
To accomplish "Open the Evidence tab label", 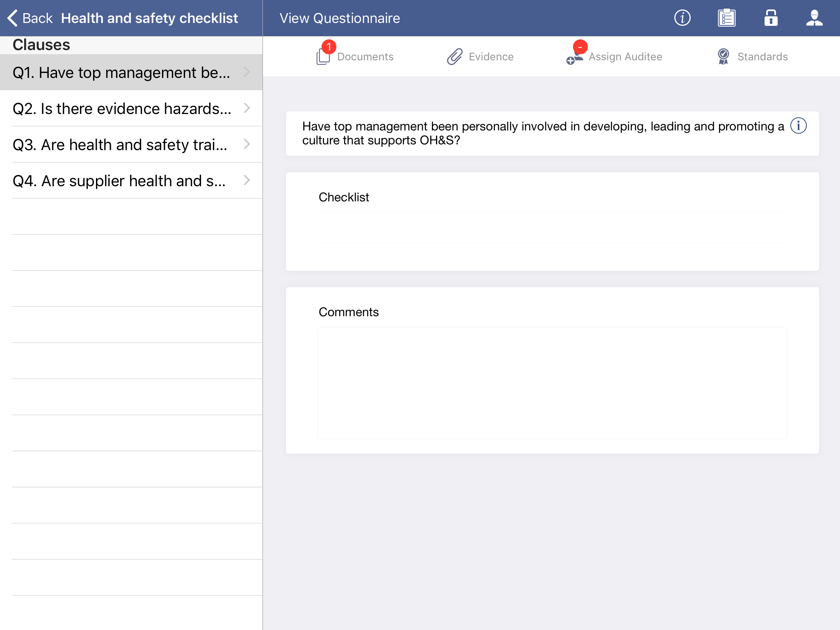I will pyautogui.click(x=491, y=57).
